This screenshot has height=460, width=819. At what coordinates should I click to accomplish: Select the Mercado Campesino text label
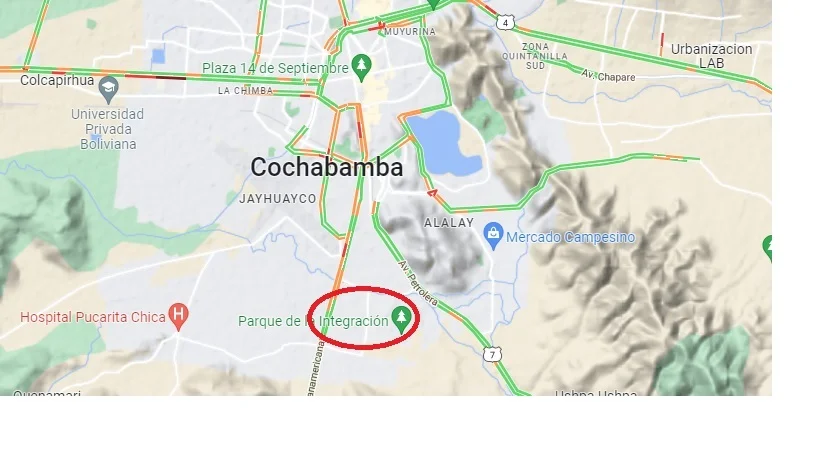(x=570, y=237)
